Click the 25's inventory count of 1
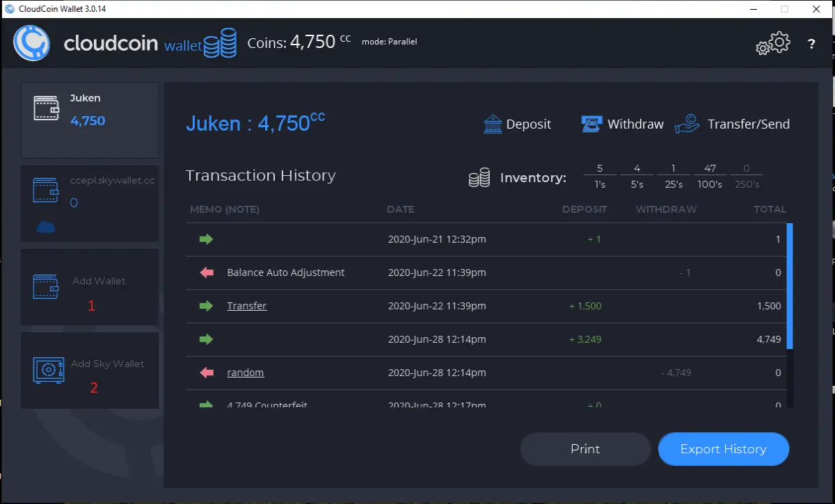The image size is (835, 504). (674, 168)
